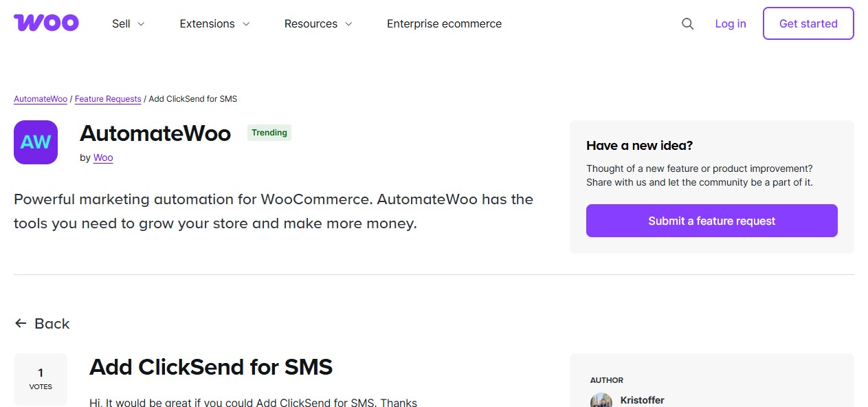The width and height of the screenshot is (868, 407).
Task: Open the AutomateWoo breadcrumb link
Action: [40, 98]
